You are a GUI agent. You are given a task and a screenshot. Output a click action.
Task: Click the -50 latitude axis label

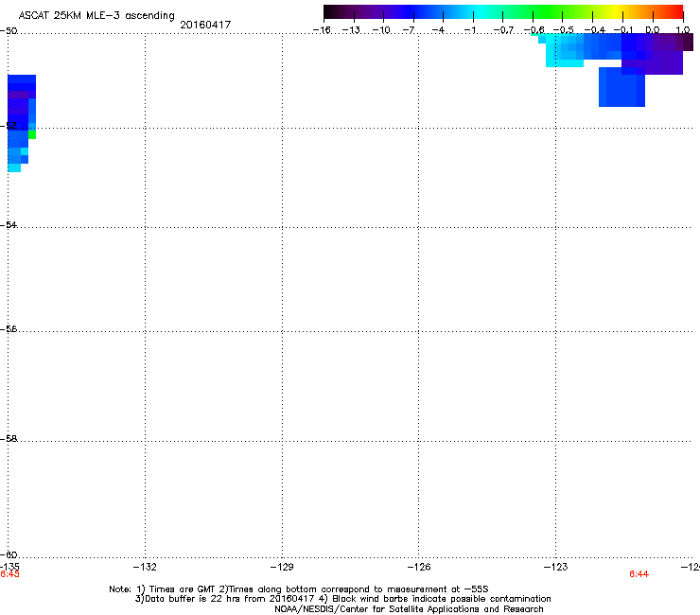pyautogui.click(x=9, y=31)
